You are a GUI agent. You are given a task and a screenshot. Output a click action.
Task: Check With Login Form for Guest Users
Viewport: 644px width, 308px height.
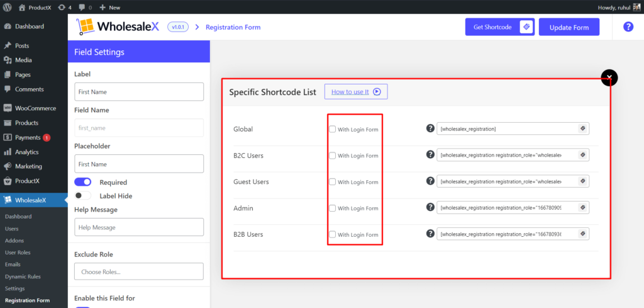332,182
